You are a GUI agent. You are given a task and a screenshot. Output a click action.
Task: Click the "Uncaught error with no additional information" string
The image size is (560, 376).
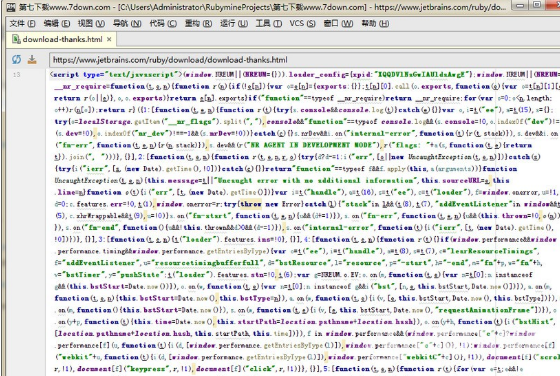coord(315,180)
